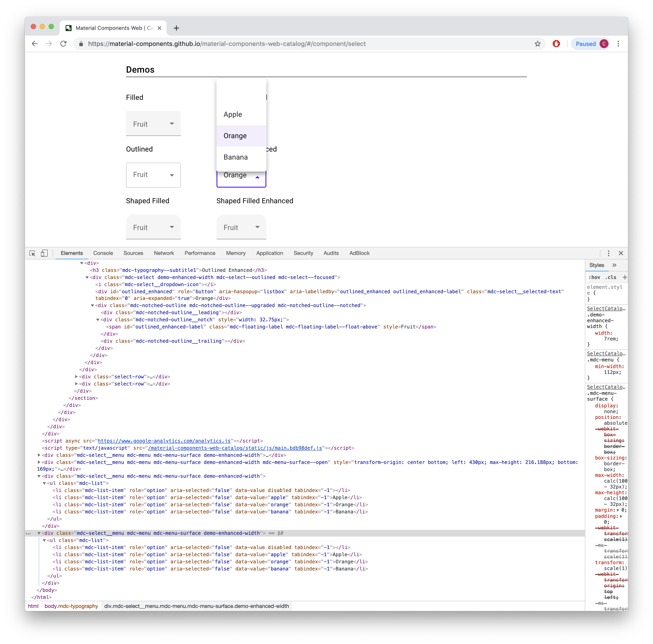Activate the inspect element picker icon
Viewport: 653px width, 644px height.
pyautogui.click(x=33, y=253)
